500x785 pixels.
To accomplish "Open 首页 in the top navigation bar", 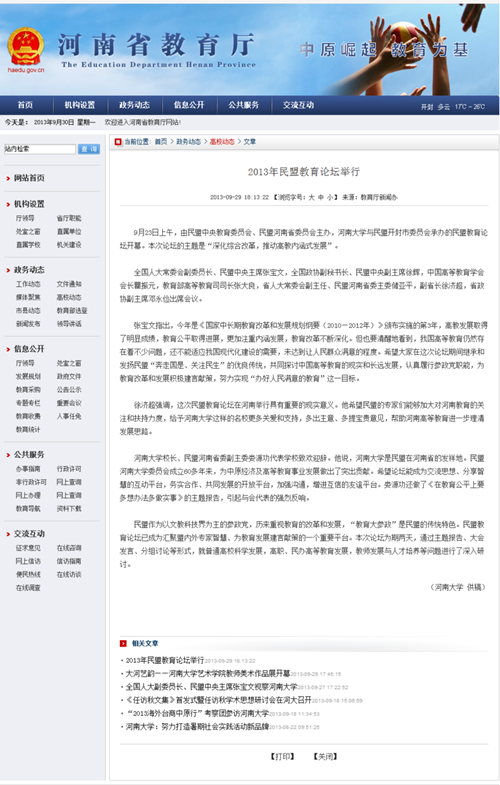I will coord(25,105).
